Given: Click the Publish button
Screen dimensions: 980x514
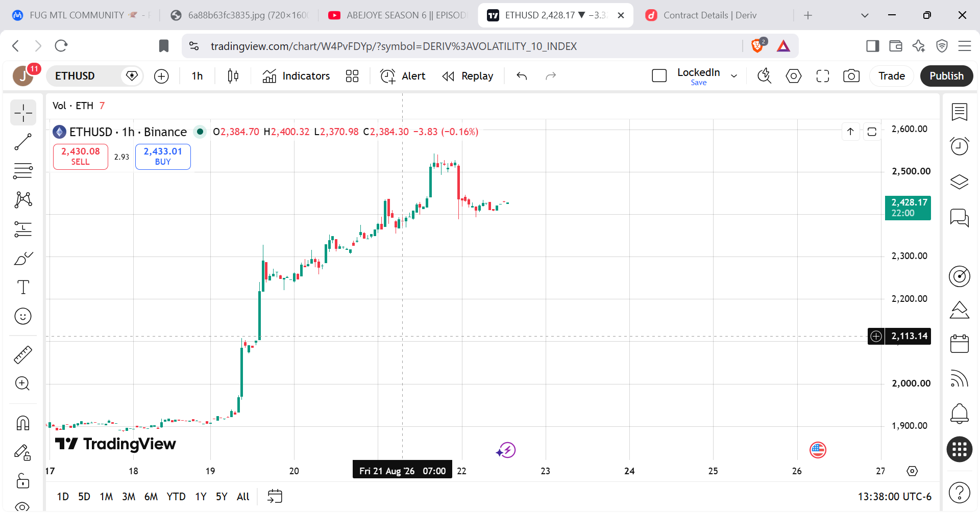Looking at the screenshot, I should tap(946, 76).
